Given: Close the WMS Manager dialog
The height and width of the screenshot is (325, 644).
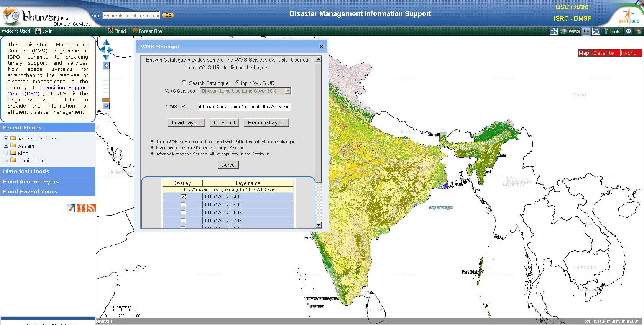Looking at the screenshot, I should (x=321, y=46).
